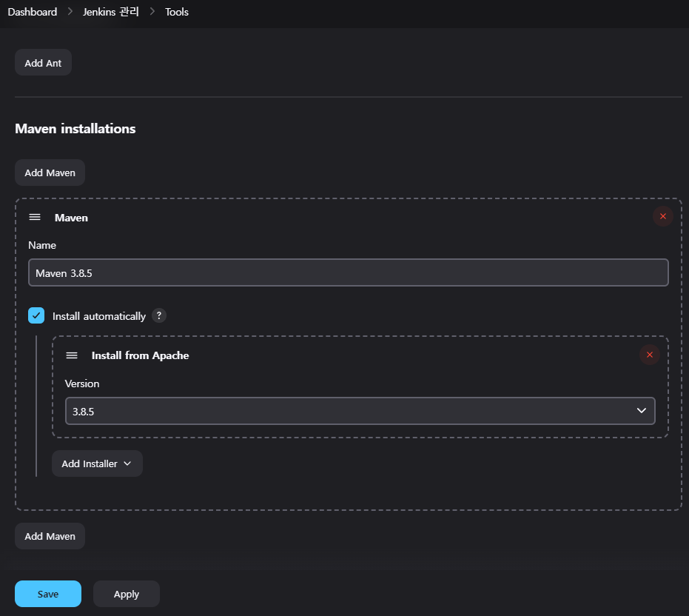This screenshot has height=616, width=689.
Task: Save the tool configuration
Action: pos(48,594)
